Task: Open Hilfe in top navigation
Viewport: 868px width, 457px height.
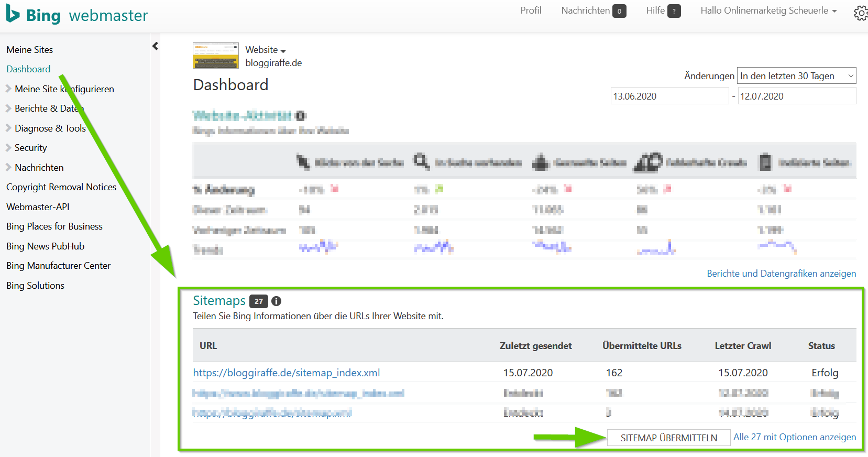Action: [x=655, y=10]
